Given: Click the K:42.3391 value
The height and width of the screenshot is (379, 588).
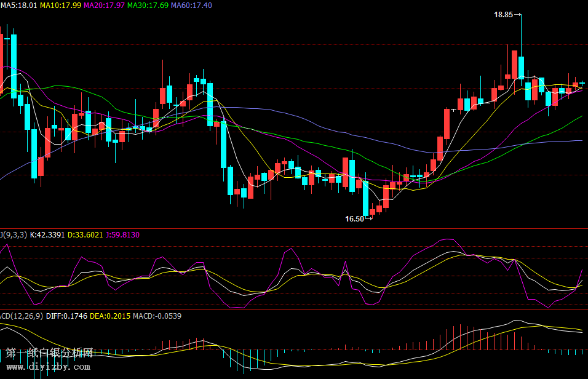Looking at the screenshot, I should [x=47, y=234].
